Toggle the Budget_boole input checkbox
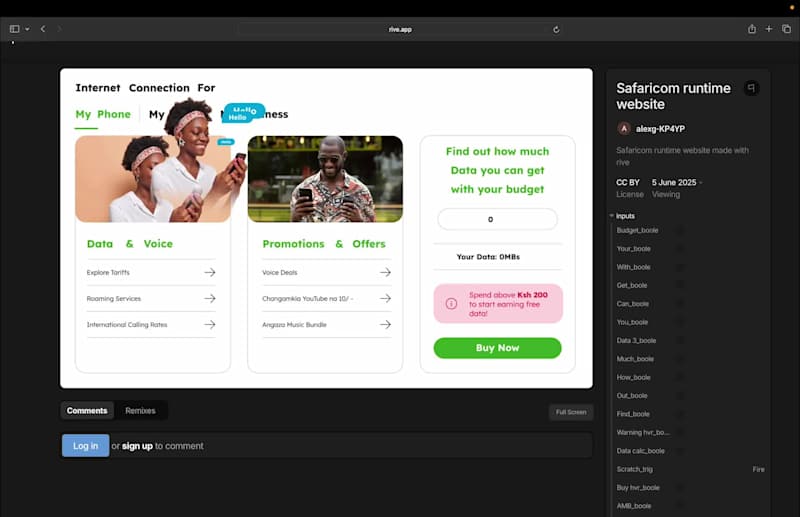Image resolution: width=800 pixels, height=517 pixels. [680, 231]
